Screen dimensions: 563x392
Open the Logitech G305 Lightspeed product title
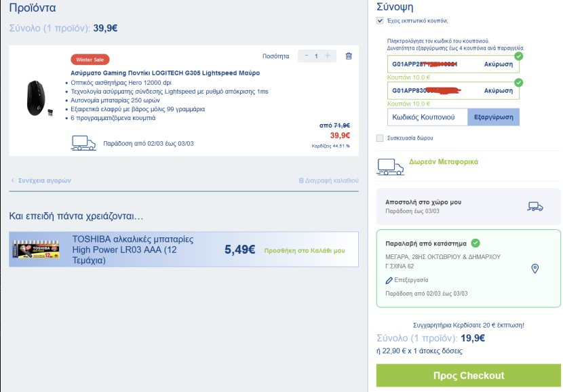click(x=165, y=73)
